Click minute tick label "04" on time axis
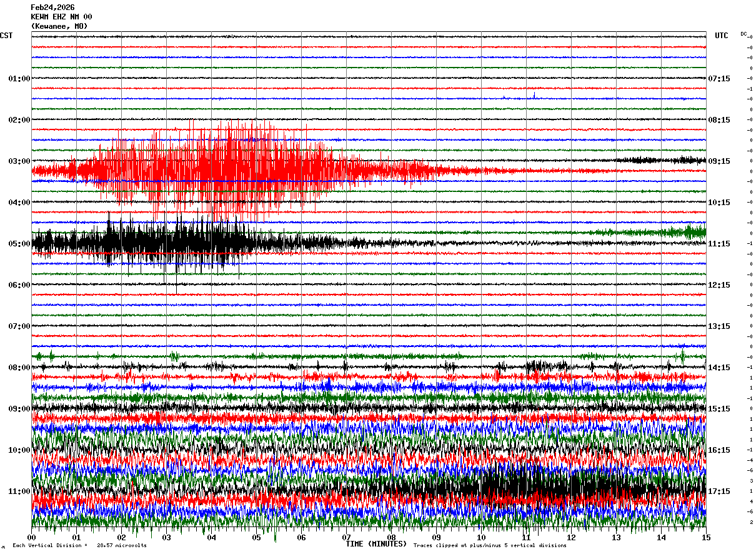 pyautogui.click(x=212, y=538)
